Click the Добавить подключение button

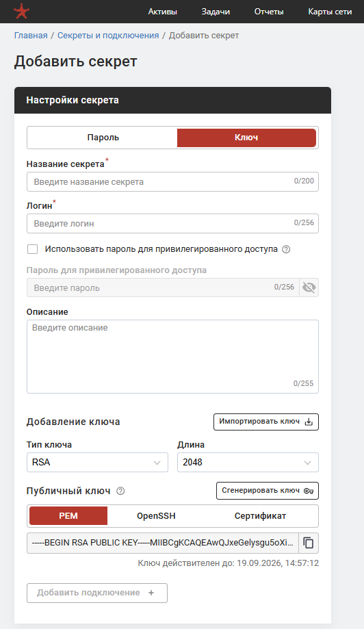pyautogui.click(x=97, y=593)
